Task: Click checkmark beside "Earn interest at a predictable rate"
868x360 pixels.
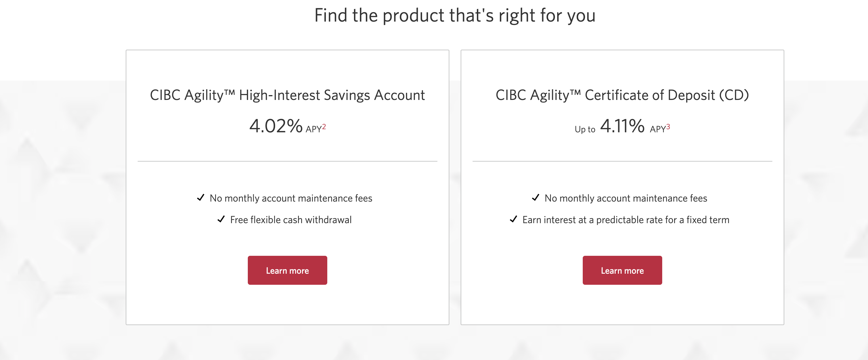Action: click(513, 219)
